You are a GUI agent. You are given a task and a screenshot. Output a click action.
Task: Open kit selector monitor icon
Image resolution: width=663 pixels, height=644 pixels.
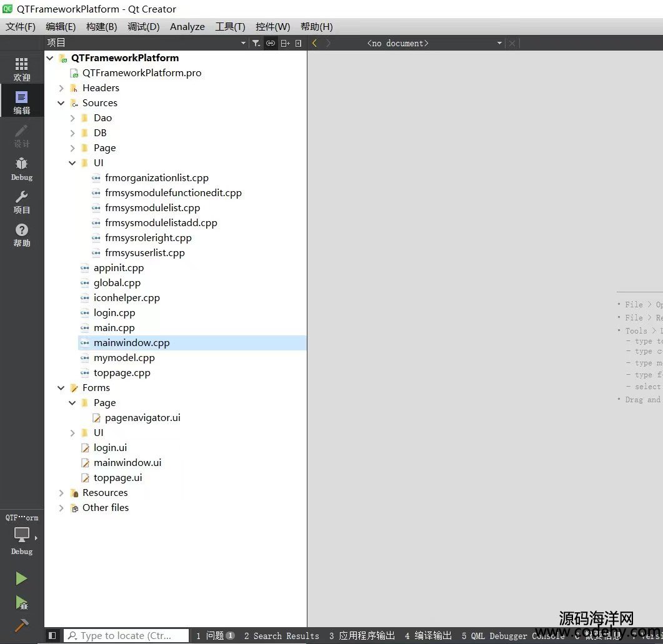pos(22,535)
